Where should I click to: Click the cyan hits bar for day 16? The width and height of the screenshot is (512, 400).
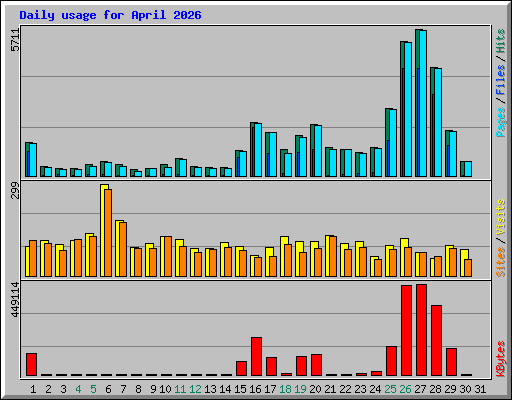click(258, 150)
